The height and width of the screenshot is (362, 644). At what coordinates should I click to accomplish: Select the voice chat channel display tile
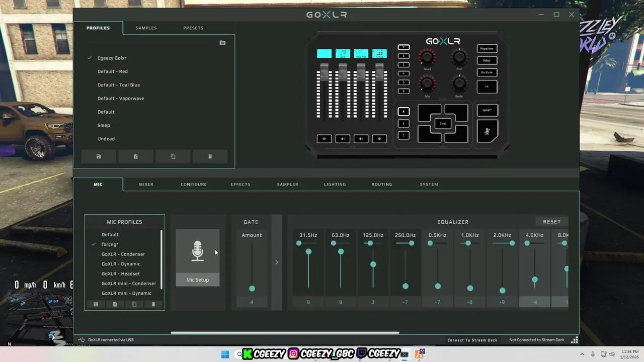(361, 53)
